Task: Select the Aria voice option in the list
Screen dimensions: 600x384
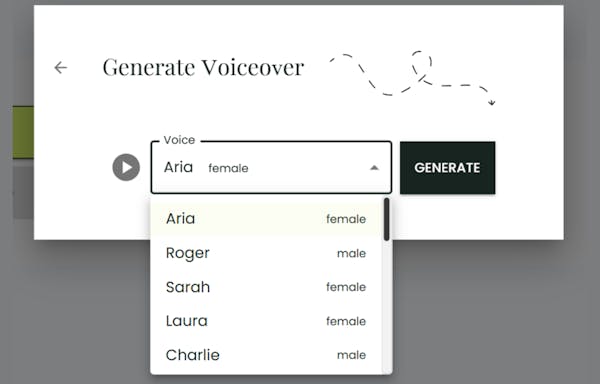Action: point(266,219)
